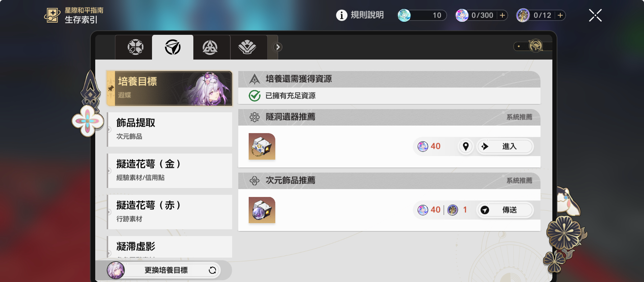Click the location pin icon

point(466,146)
